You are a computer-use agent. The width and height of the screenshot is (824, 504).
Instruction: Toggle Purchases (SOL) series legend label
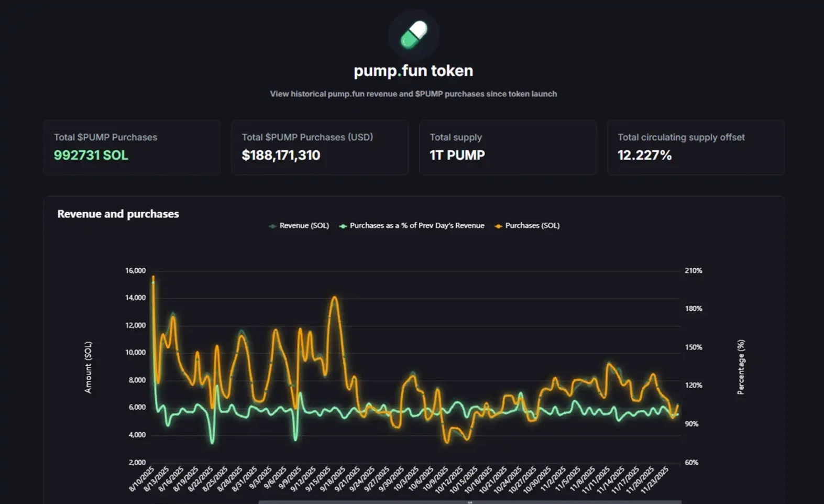click(532, 225)
